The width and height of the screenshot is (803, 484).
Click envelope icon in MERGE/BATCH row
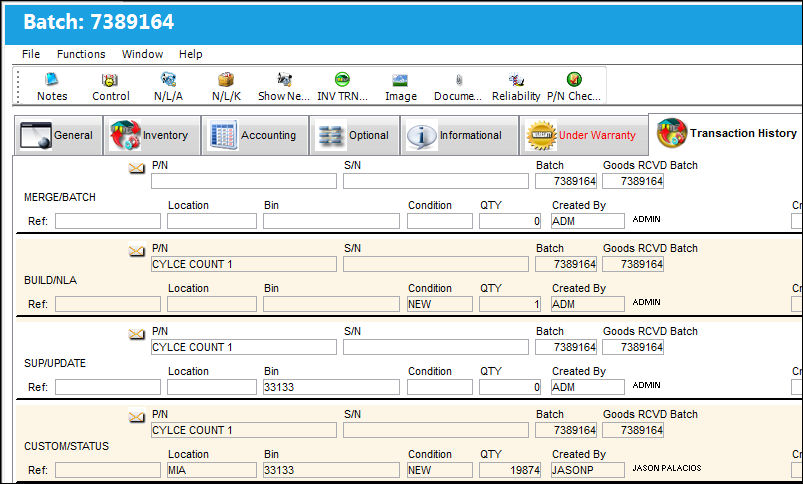[136, 167]
